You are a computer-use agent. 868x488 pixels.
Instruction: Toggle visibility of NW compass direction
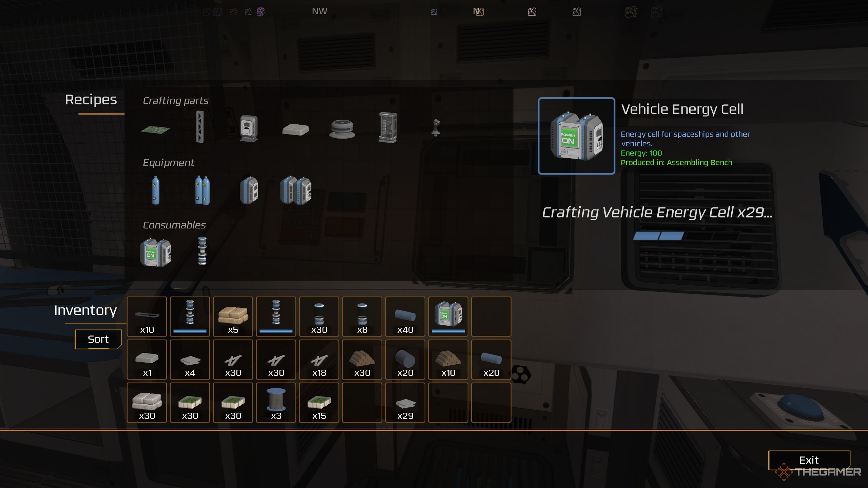point(320,11)
